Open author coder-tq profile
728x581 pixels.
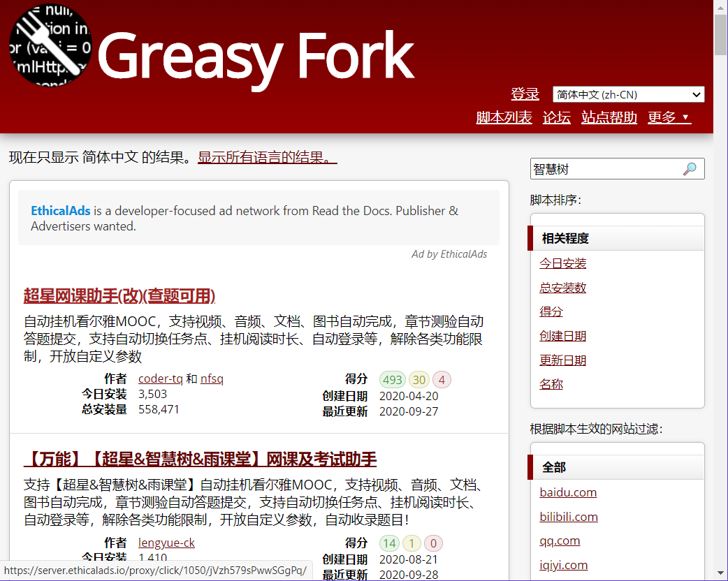click(160, 378)
